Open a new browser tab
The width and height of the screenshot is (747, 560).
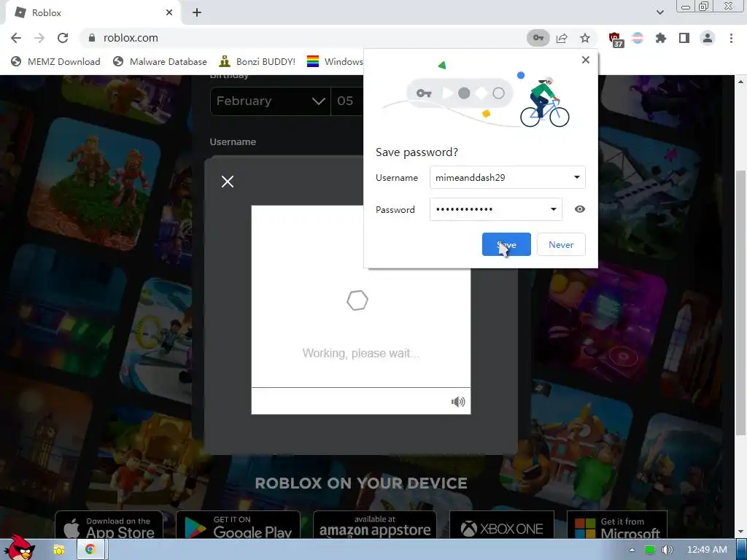click(x=197, y=13)
